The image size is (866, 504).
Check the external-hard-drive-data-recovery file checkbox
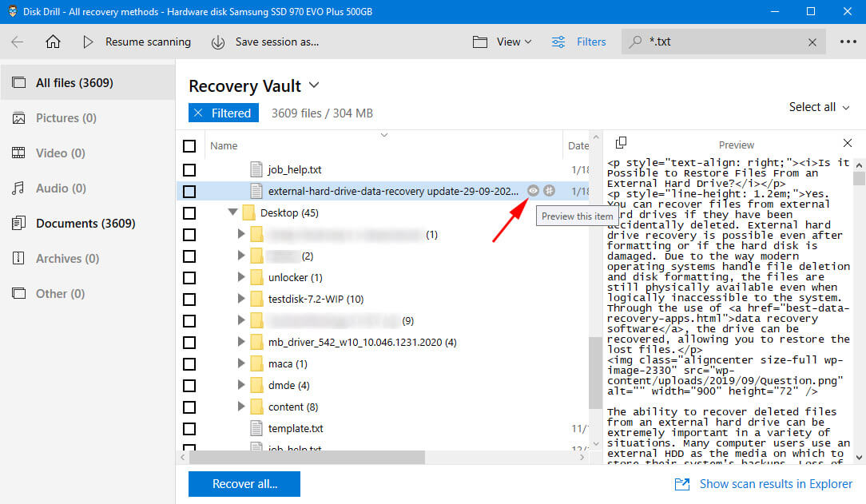point(189,191)
